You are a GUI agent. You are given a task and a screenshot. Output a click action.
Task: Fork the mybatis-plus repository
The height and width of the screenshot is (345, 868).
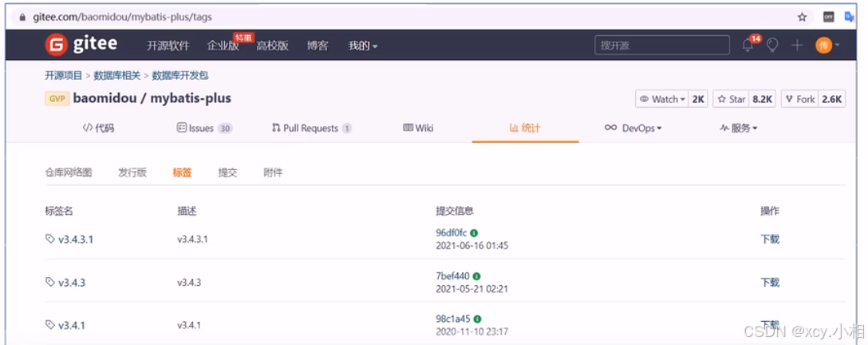point(800,99)
